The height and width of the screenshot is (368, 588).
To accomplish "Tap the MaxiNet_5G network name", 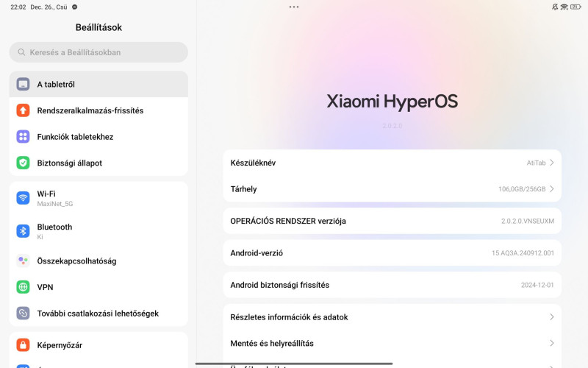I will coord(54,204).
